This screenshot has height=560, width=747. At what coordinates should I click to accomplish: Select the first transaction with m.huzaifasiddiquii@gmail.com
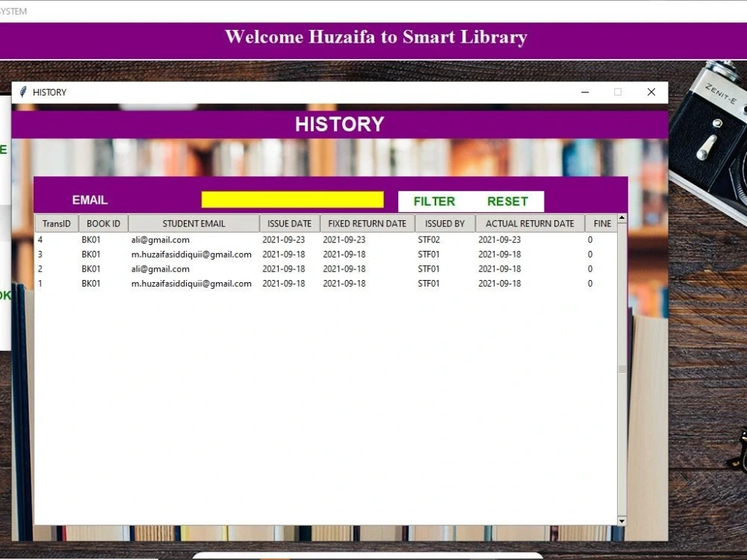click(224, 254)
